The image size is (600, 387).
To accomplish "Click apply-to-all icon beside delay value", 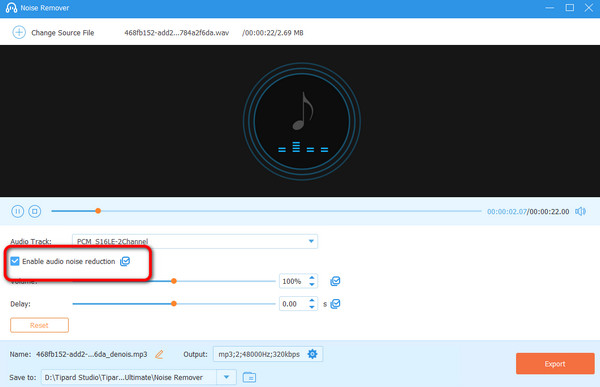I will click(335, 304).
